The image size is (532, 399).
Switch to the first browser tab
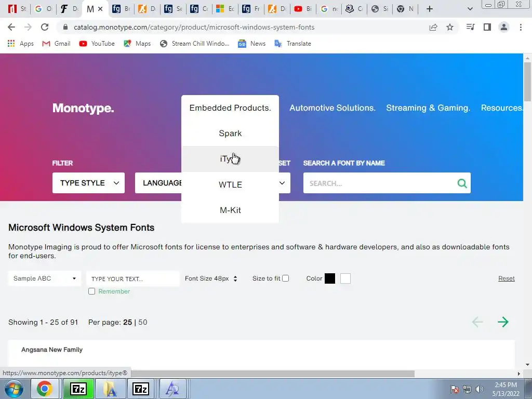(x=17, y=9)
